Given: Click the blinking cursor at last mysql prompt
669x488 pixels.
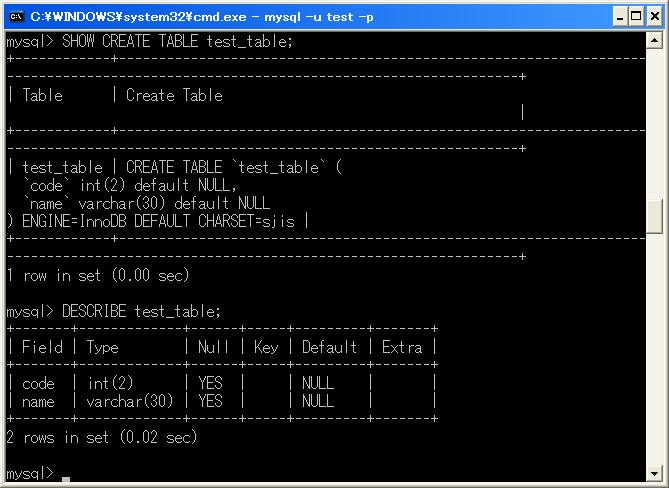Looking at the screenshot, I should point(66,479).
